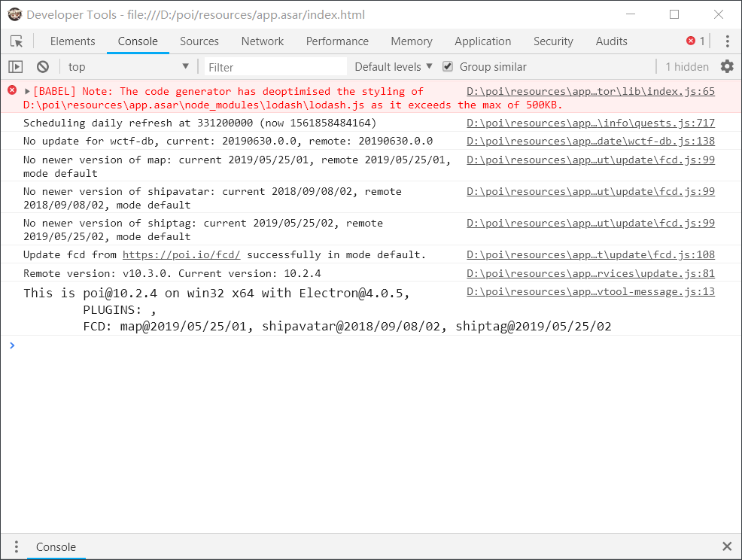Switch to the Security tab
This screenshot has width=742, height=560.
553,41
